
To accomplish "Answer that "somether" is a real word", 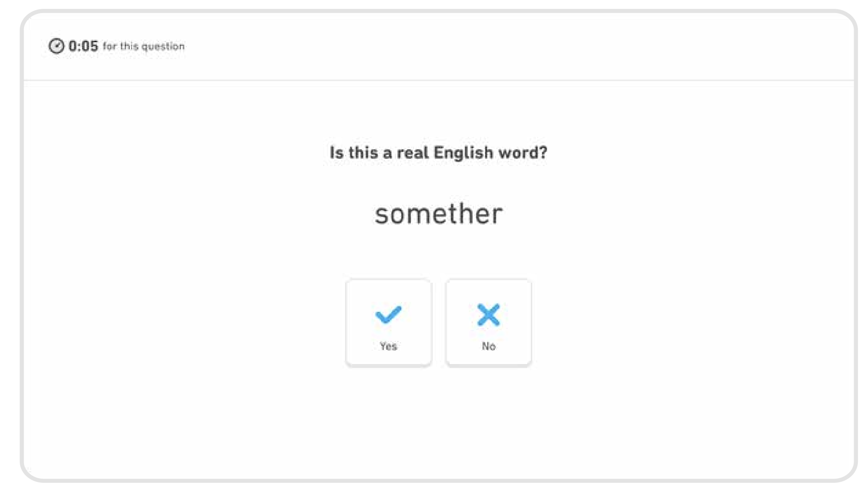I will click(x=388, y=322).
